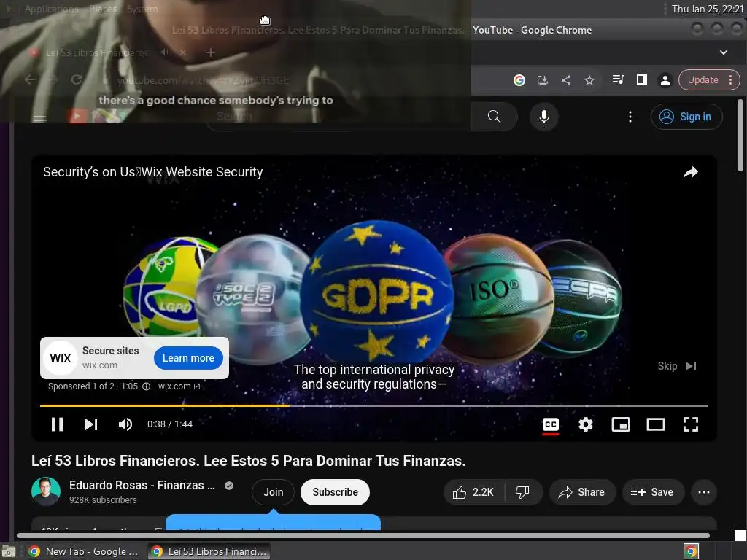Open YouTube settings three-dot menu

[x=630, y=117]
